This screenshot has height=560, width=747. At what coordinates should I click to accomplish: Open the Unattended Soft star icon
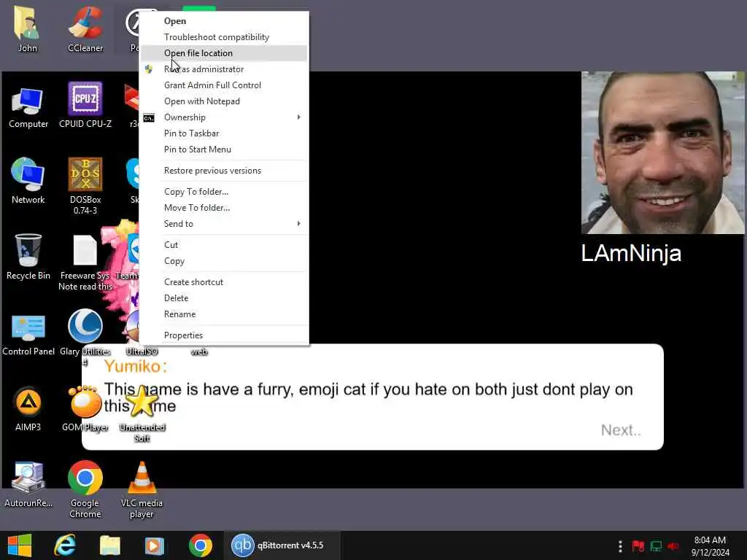[142, 413]
